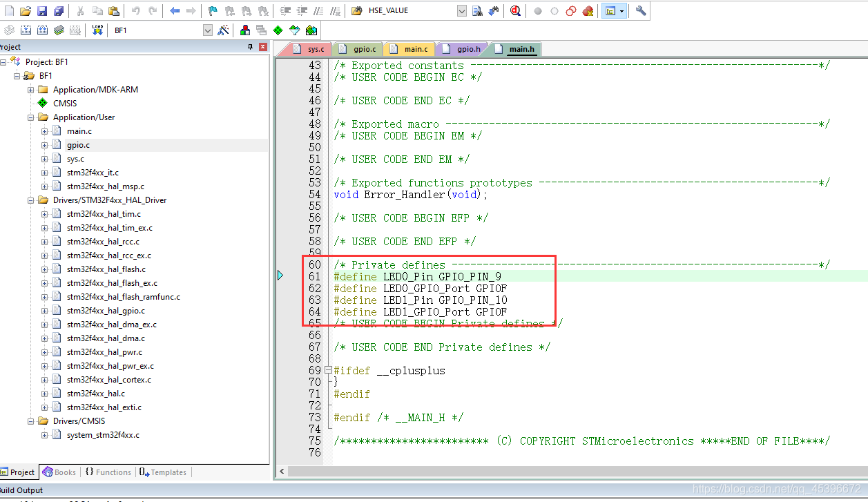The width and height of the screenshot is (868, 502).
Task: Open the BF1 target selection dropdown
Action: click(x=207, y=30)
